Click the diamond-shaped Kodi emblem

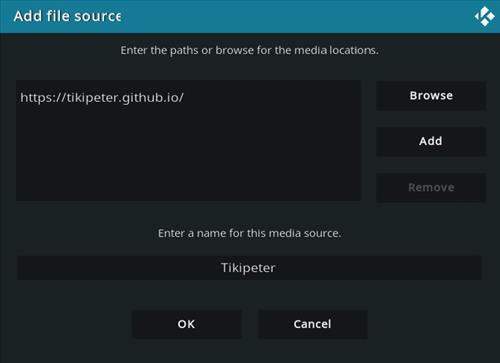pyautogui.click(x=484, y=16)
